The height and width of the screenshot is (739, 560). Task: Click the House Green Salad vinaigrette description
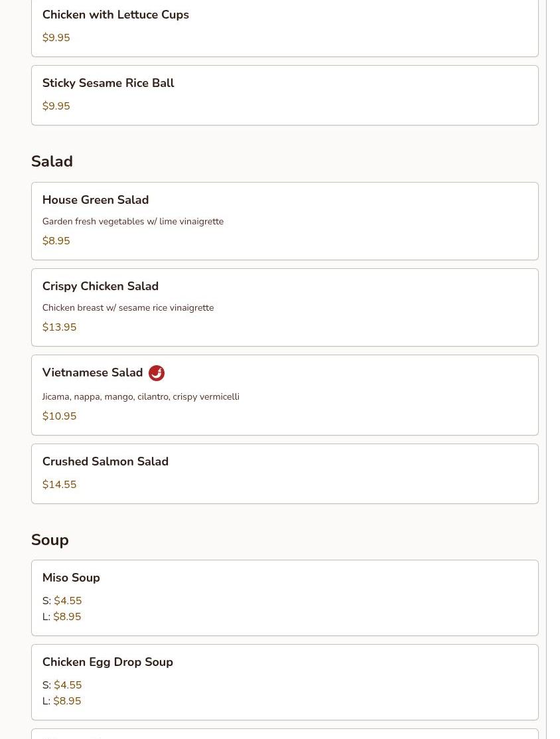pos(133,222)
